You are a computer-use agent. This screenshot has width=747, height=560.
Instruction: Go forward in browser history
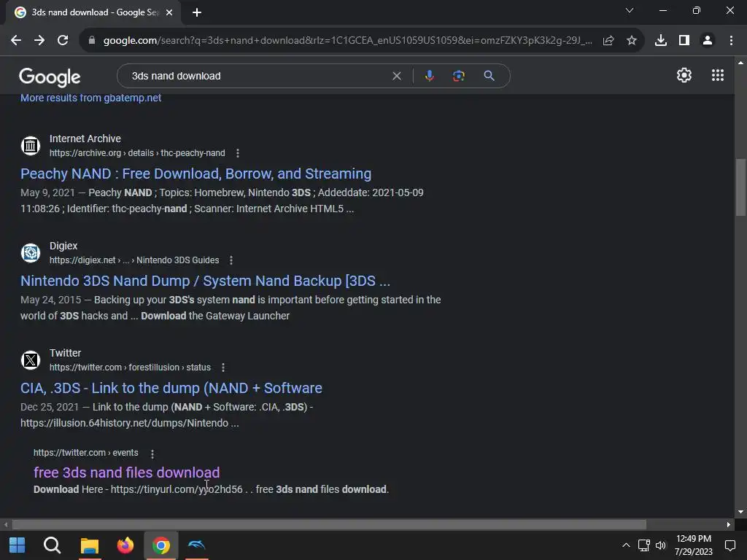(x=39, y=41)
